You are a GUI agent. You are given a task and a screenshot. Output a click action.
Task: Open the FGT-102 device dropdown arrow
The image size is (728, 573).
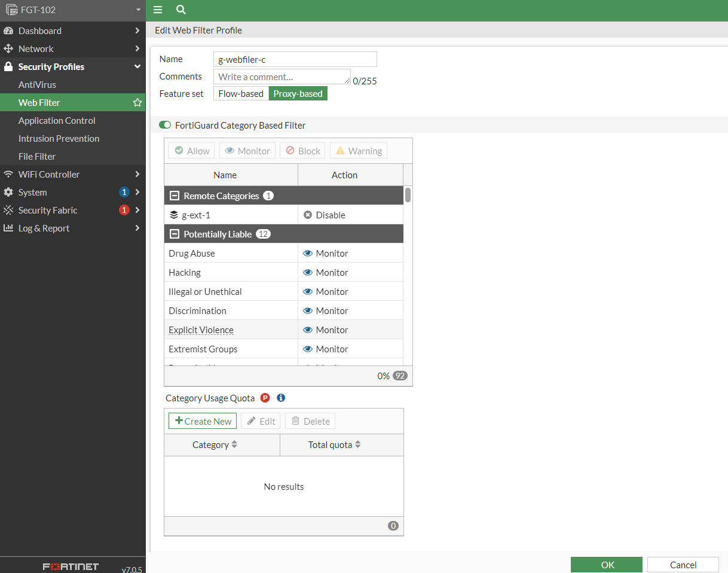pyautogui.click(x=138, y=10)
